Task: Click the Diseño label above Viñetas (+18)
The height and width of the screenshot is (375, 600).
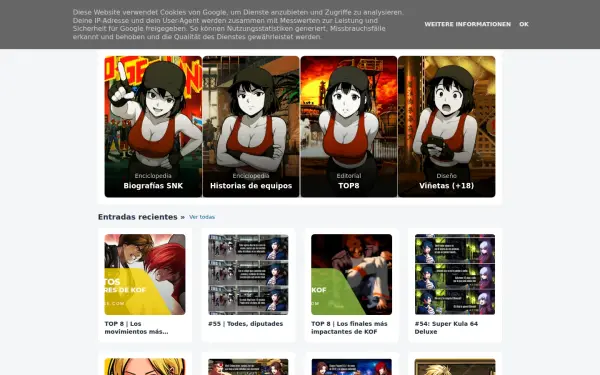Action: (x=447, y=176)
